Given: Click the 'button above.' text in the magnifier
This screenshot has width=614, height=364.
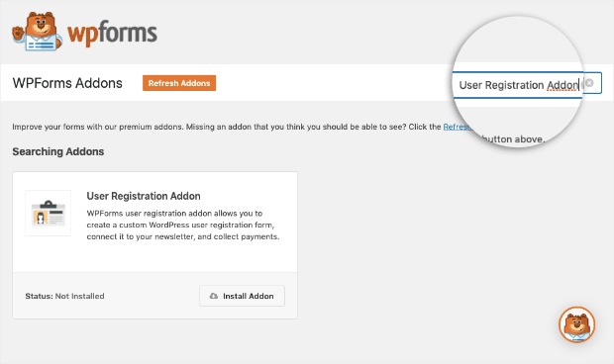Looking at the screenshot, I should point(512,139).
